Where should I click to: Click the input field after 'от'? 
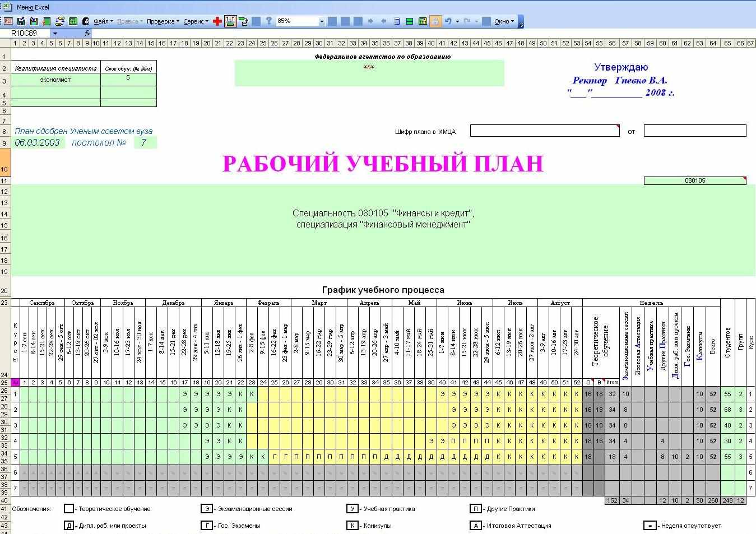click(695, 131)
